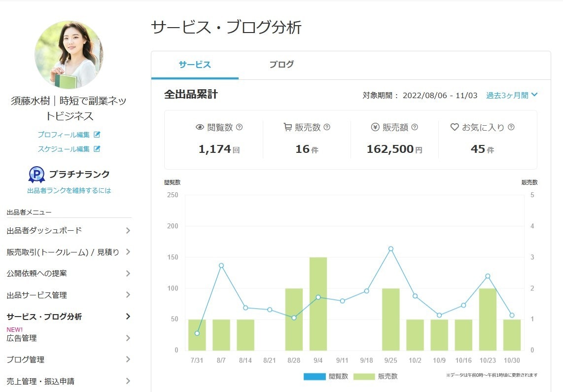Click the line chart point at 7/31
The height and width of the screenshot is (392, 563).
(x=197, y=333)
